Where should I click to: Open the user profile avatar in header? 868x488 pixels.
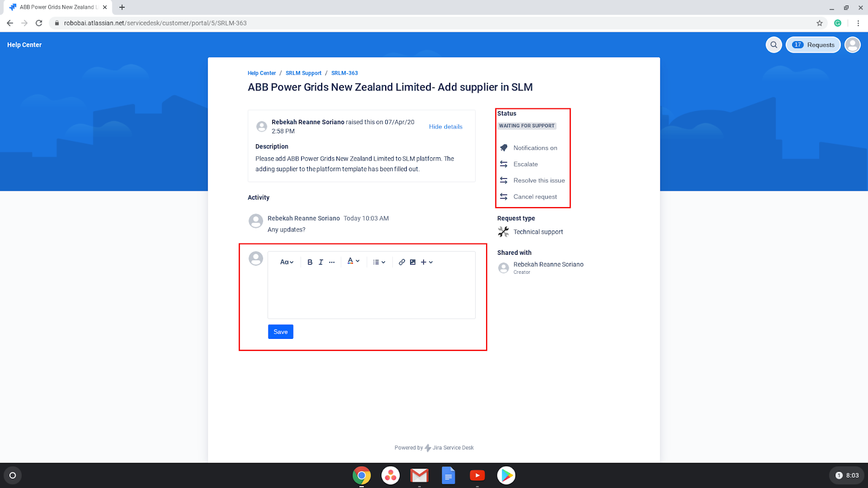(x=852, y=45)
